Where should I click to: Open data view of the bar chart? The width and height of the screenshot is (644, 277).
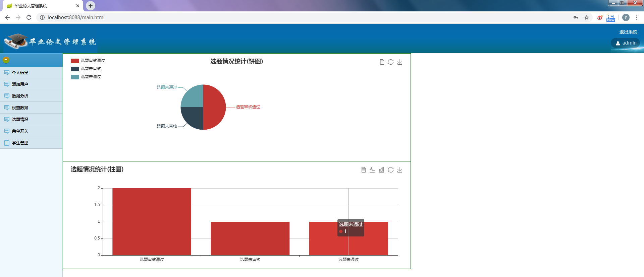coord(363,170)
